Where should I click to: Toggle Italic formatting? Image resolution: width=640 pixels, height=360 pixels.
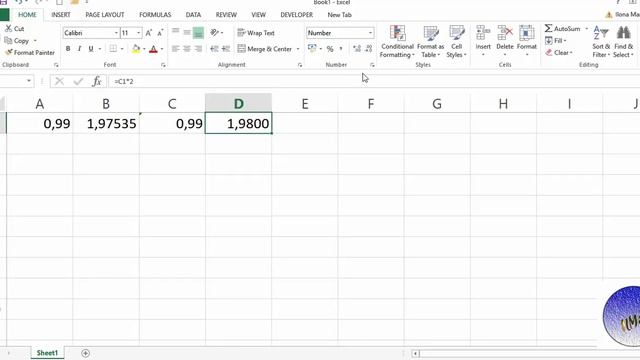pyautogui.click(x=79, y=49)
